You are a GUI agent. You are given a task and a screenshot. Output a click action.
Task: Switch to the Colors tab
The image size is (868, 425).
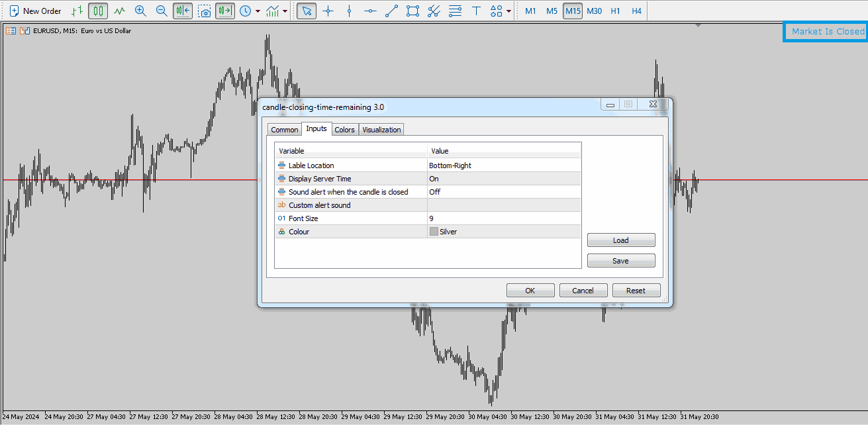(344, 130)
